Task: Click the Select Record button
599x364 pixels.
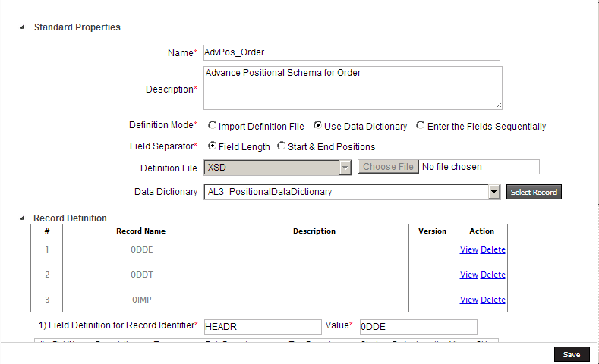Action: point(534,193)
